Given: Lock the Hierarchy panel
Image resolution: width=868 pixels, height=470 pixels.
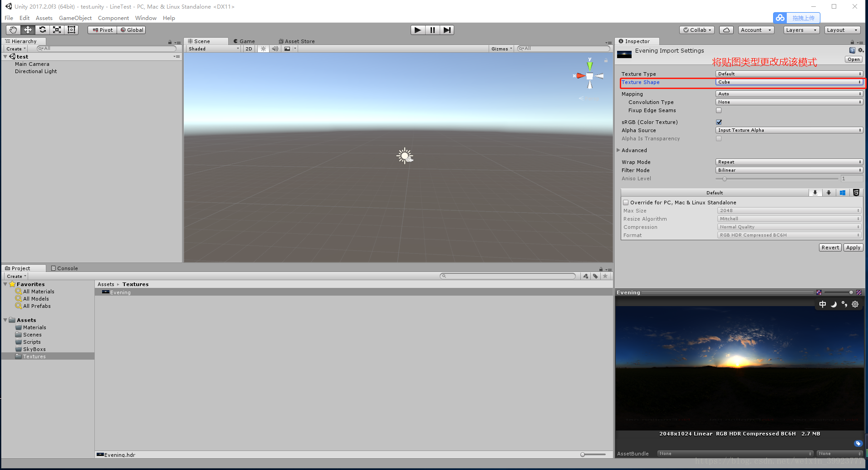Looking at the screenshot, I should point(170,42).
